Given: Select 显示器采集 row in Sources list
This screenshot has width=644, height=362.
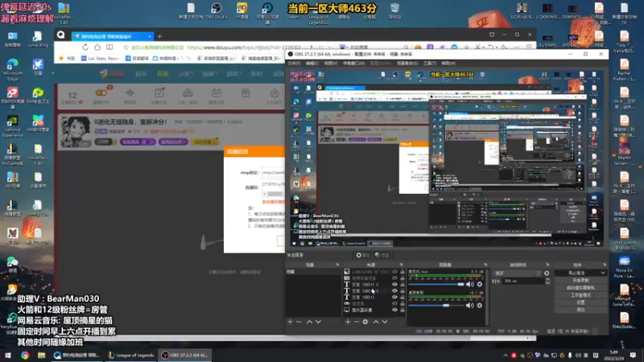Looking at the screenshot, I should 373,310.
